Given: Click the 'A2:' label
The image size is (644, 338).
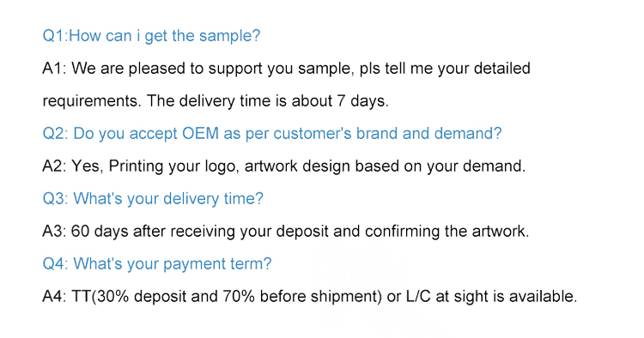Looking at the screenshot, I should tap(54, 166).
